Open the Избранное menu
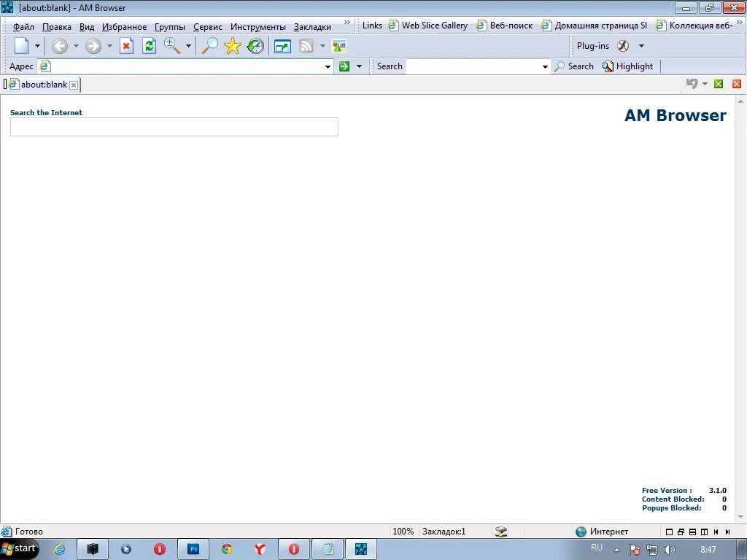Screen dimensions: 747x560 click(x=124, y=27)
